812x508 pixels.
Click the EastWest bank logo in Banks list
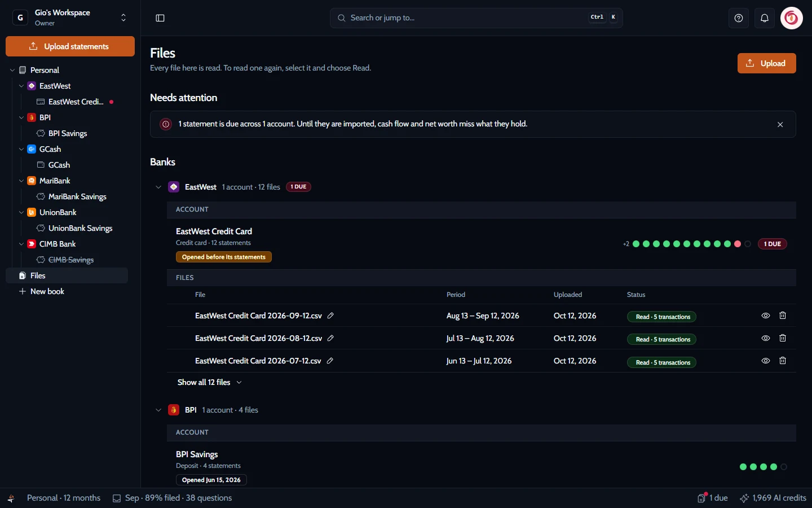point(174,187)
